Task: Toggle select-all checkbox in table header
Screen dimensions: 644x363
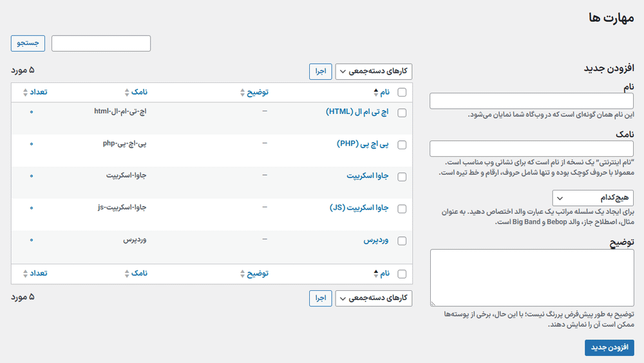Action: [402, 93]
